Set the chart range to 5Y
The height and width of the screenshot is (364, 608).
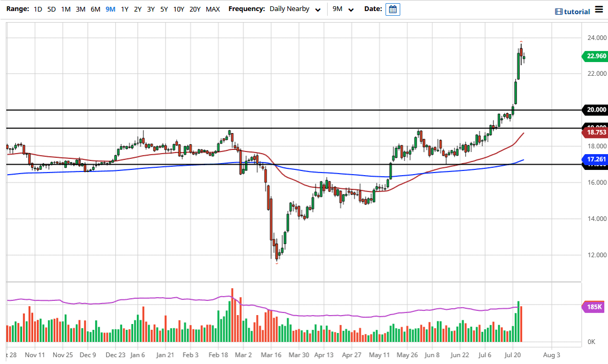(164, 9)
